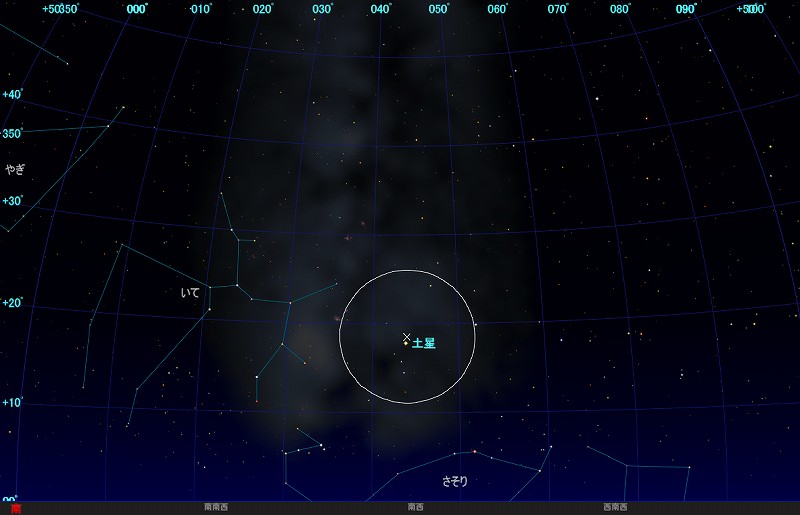Click the Saturn X marker in the circle

pos(406,337)
